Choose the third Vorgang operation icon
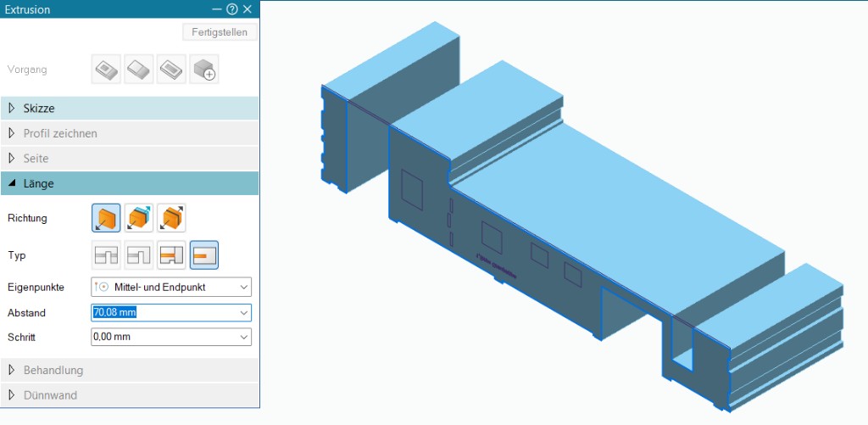The image size is (868, 425). pyautogui.click(x=171, y=70)
